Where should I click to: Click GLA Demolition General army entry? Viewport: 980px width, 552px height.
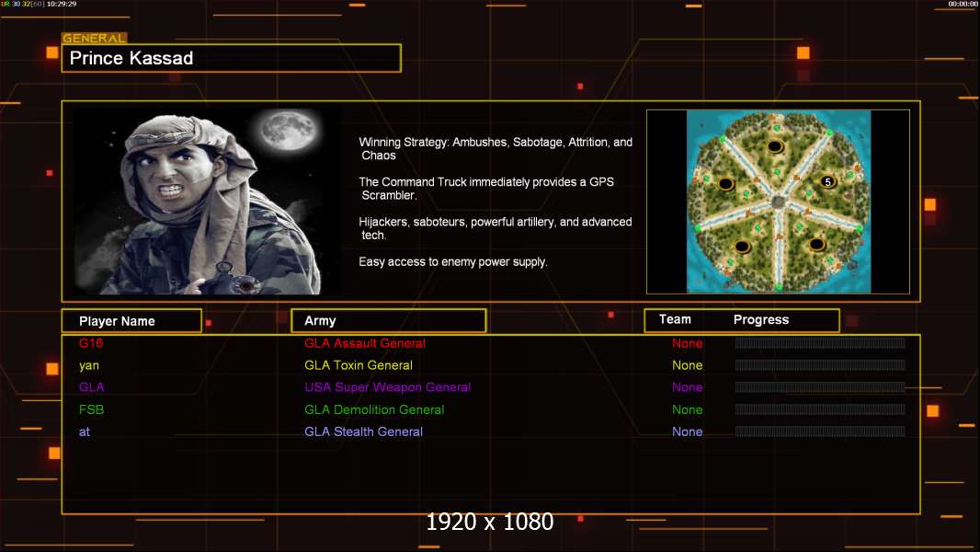pyautogui.click(x=374, y=410)
